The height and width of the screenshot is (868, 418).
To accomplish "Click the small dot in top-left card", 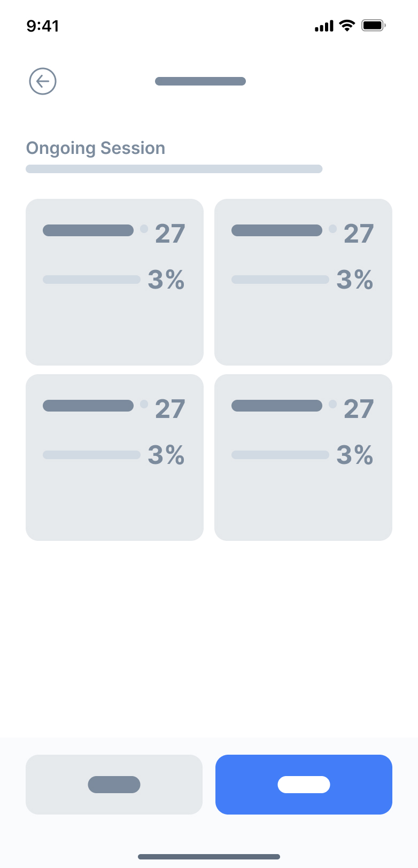I will pos(144,229).
